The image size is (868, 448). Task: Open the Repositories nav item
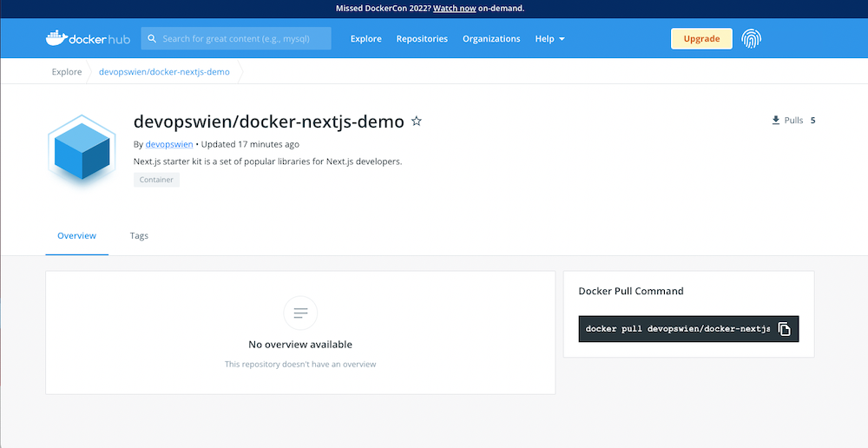click(422, 39)
